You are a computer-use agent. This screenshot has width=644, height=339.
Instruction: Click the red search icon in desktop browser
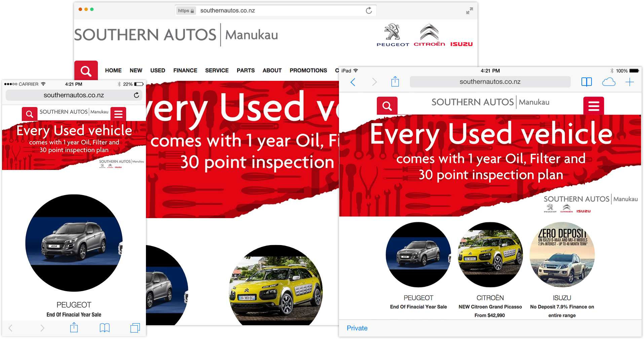(86, 71)
